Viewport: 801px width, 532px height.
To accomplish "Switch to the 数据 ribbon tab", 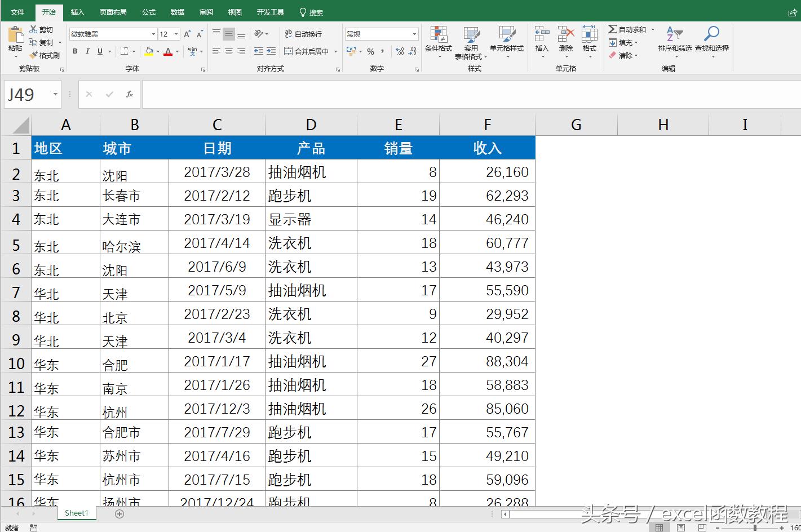I will [x=177, y=11].
